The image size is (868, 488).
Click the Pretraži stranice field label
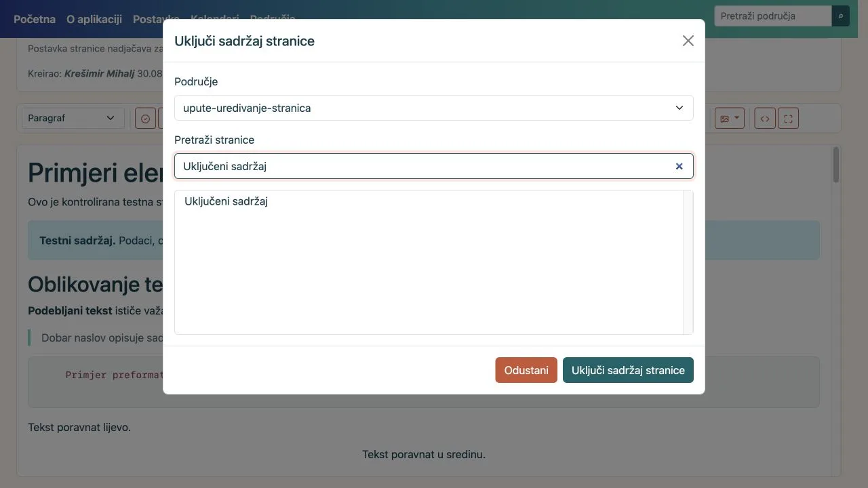214,140
